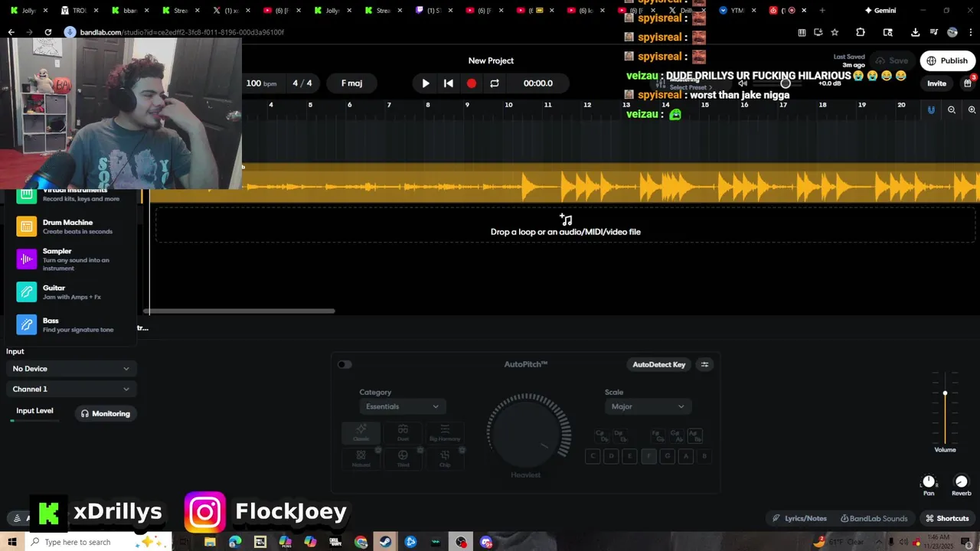
Task: Toggle the D note key
Action: 611,456
